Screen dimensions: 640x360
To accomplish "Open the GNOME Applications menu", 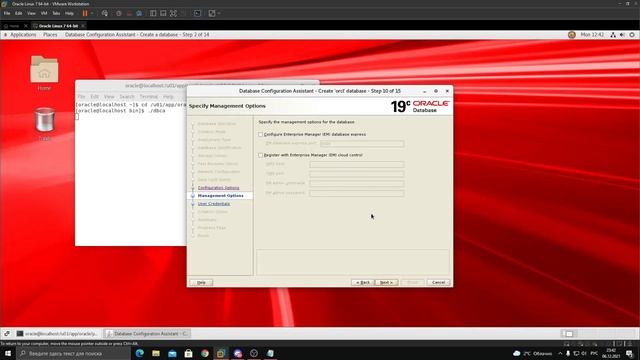I will pos(23,35).
